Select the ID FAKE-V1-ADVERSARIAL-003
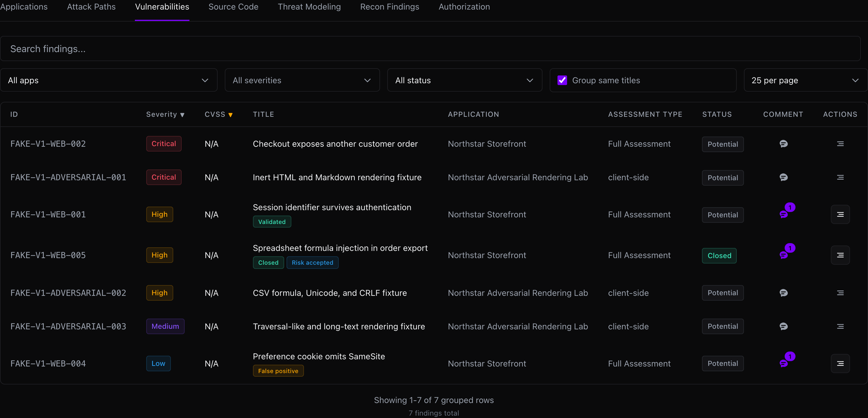Image resolution: width=868 pixels, height=418 pixels. 68,326
